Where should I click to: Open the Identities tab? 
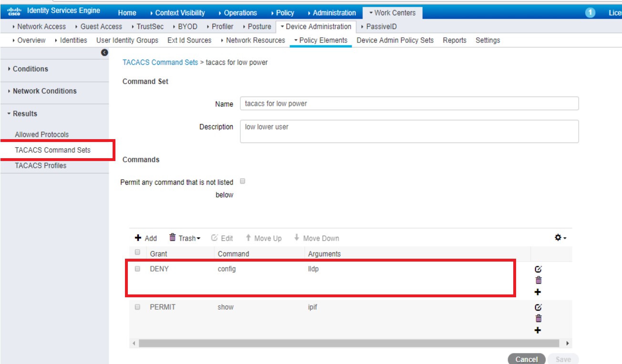(x=71, y=40)
